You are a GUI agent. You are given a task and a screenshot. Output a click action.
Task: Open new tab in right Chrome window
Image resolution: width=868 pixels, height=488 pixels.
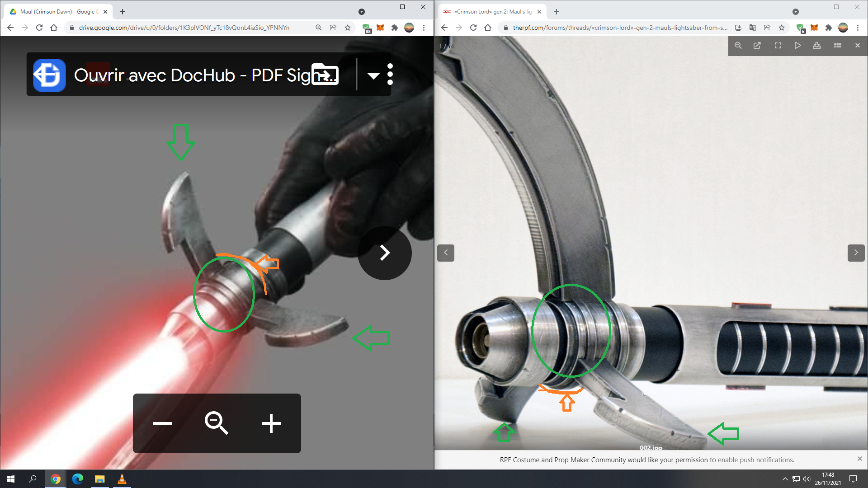[x=557, y=12]
